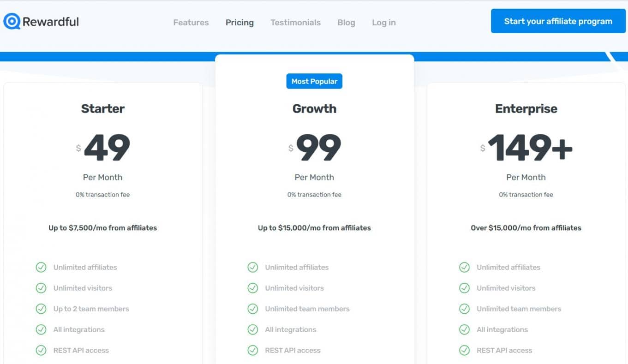Select the Starter plan heading
The width and height of the screenshot is (628, 364).
pos(102,109)
